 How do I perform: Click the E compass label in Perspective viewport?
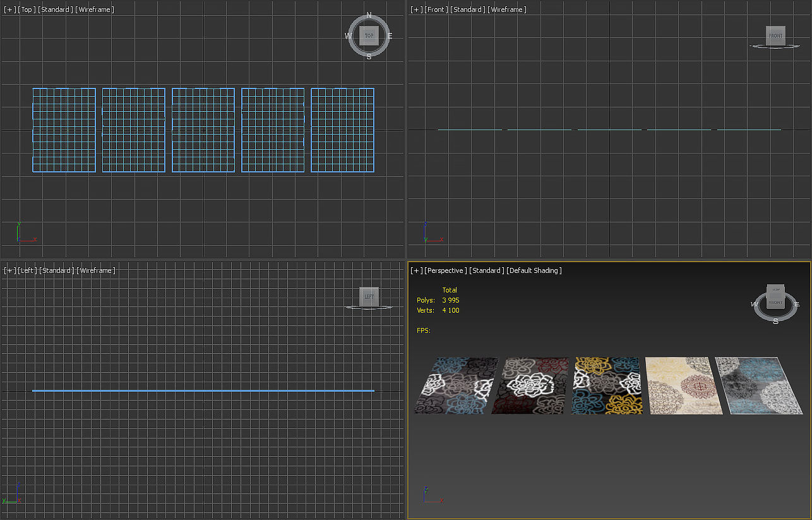[x=798, y=305]
